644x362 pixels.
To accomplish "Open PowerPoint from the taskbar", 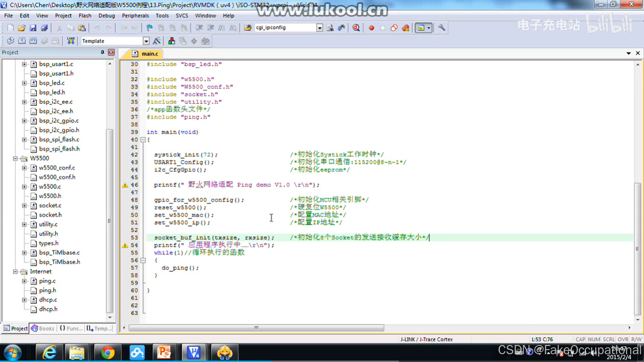I will coord(164,352).
